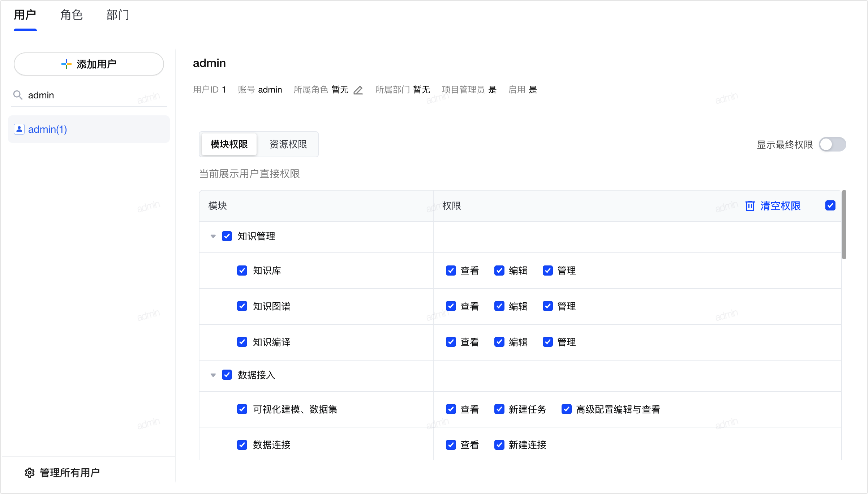This screenshot has height=494, width=868.
Task: Uncheck the 高级配置编辑与查看 checkbox
Action: pos(567,409)
